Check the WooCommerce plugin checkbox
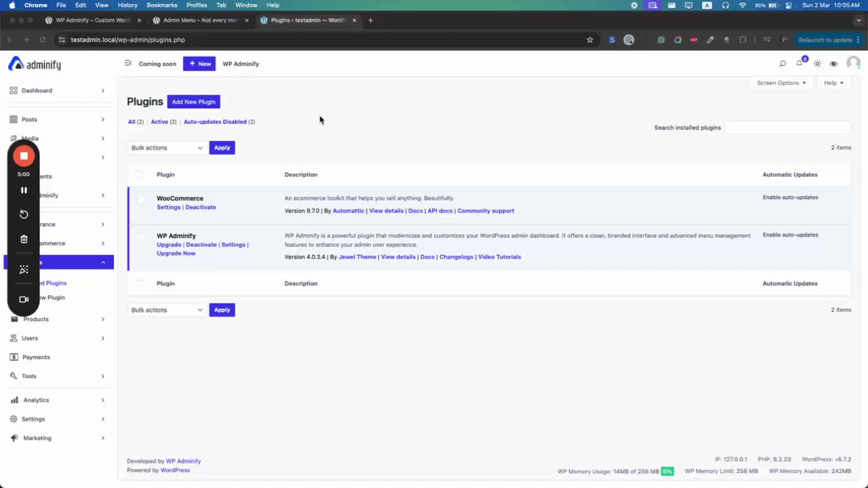The image size is (868, 488). tap(141, 199)
